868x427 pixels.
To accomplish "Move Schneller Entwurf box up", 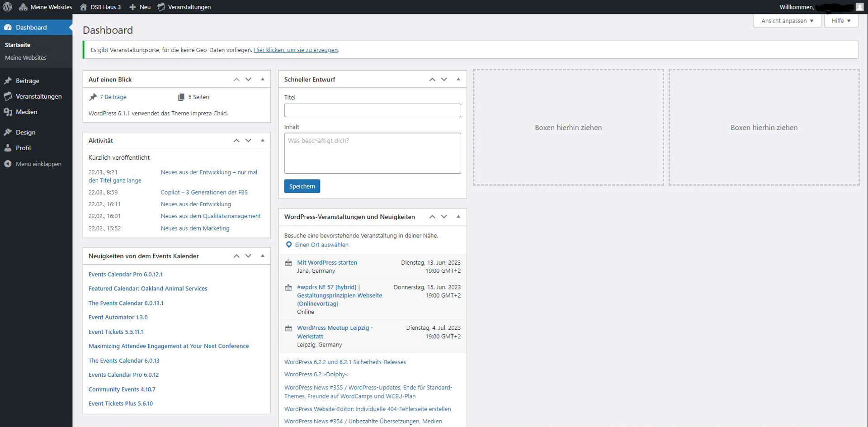I will click(432, 79).
